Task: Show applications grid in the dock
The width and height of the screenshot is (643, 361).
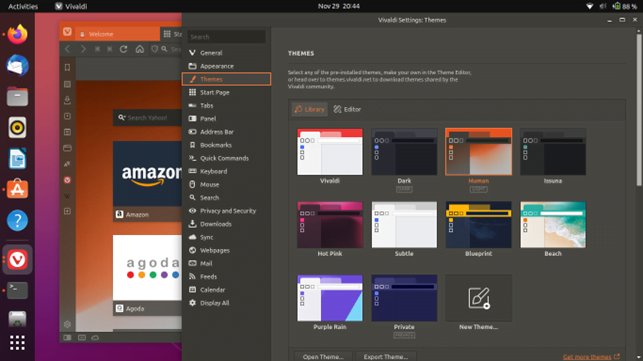Action: click(x=17, y=343)
